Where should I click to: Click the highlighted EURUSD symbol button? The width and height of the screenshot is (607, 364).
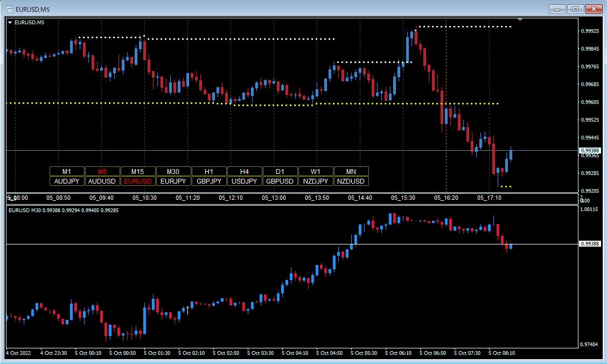(x=138, y=181)
